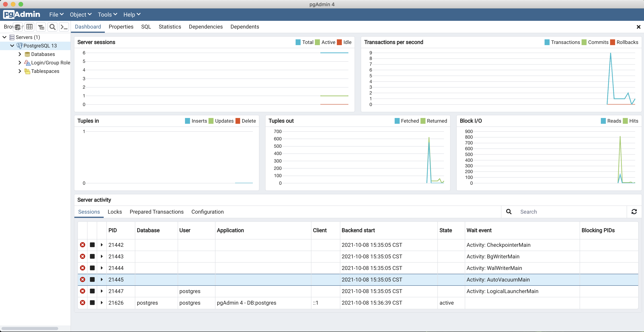Screen dimensions: 644x332
Task: Select the Configuration tab in Server activity
Action: coord(207,212)
